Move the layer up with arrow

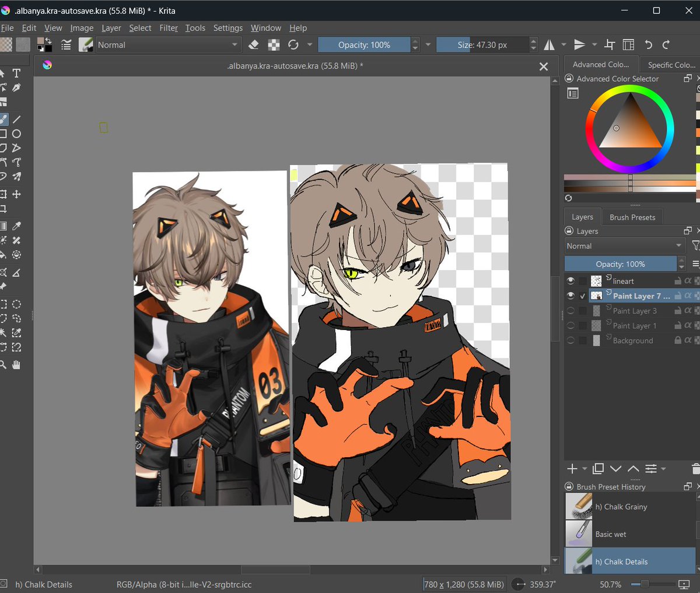click(633, 469)
